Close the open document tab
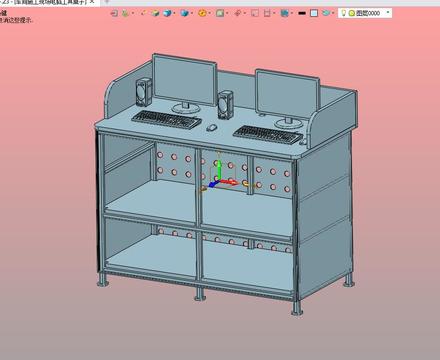440x360 pixels. 93,2
